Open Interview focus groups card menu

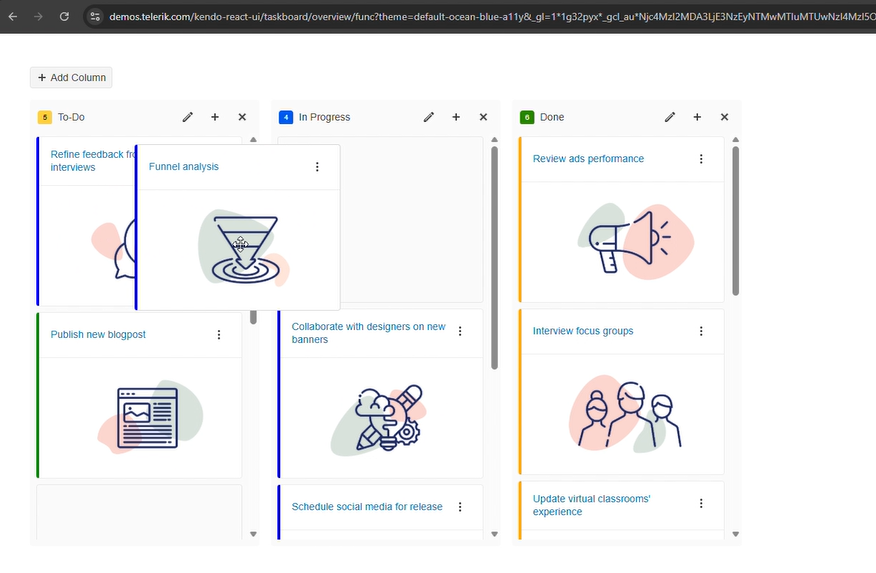coord(701,331)
